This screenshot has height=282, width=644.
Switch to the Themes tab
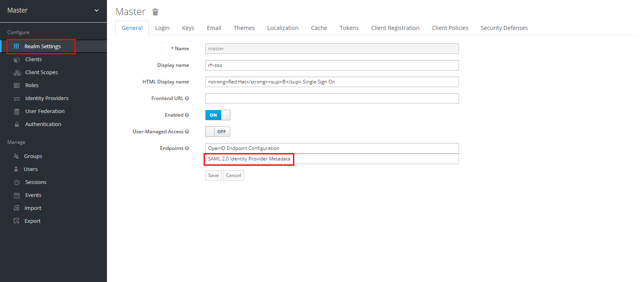(244, 28)
